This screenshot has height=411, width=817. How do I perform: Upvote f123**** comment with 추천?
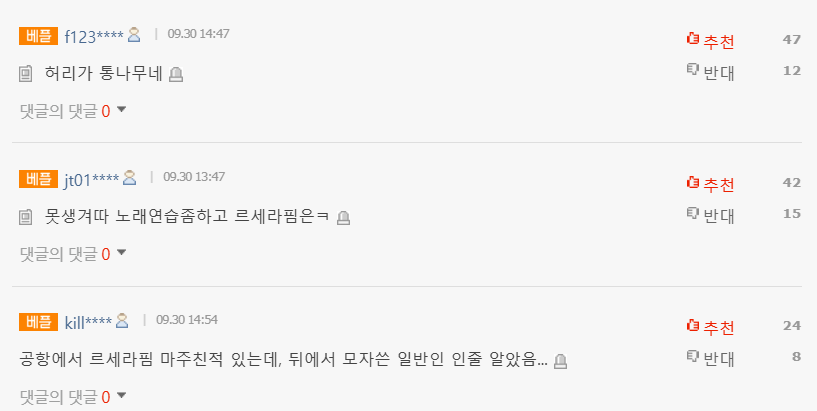coord(710,41)
